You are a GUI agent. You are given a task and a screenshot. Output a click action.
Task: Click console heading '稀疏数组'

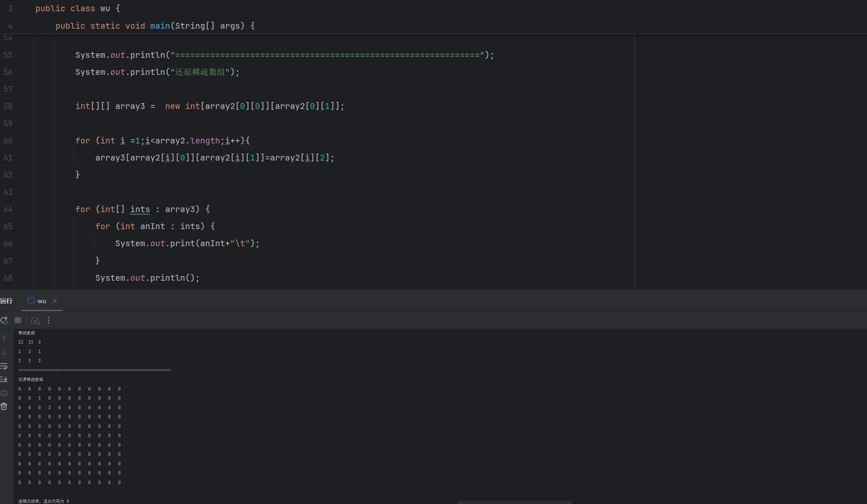(x=27, y=333)
